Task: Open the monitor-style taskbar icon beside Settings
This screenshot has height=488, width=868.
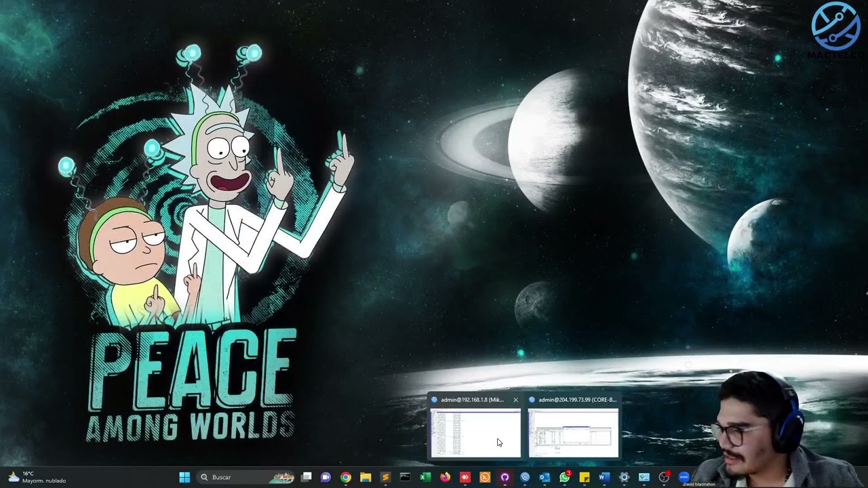Action: pos(644,477)
